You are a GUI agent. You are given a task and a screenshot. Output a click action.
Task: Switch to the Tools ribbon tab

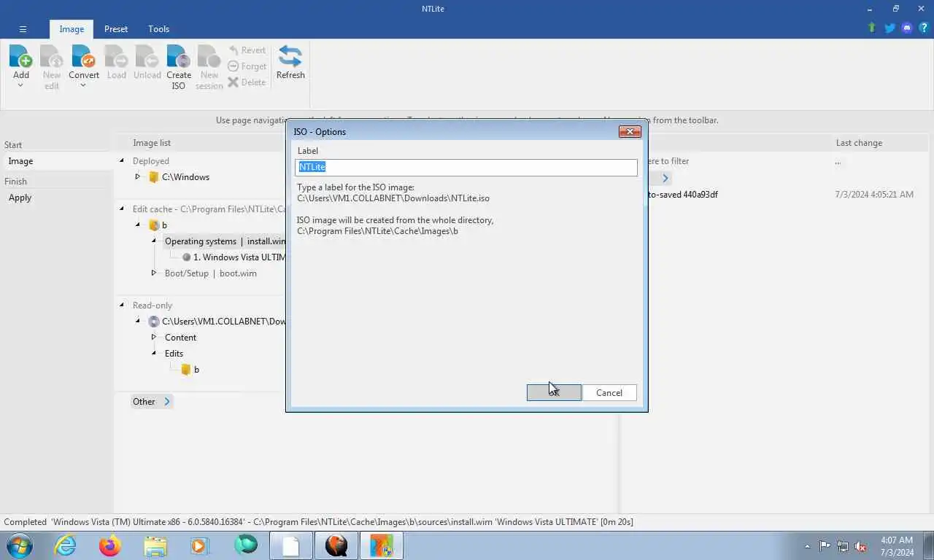[x=158, y=29]
